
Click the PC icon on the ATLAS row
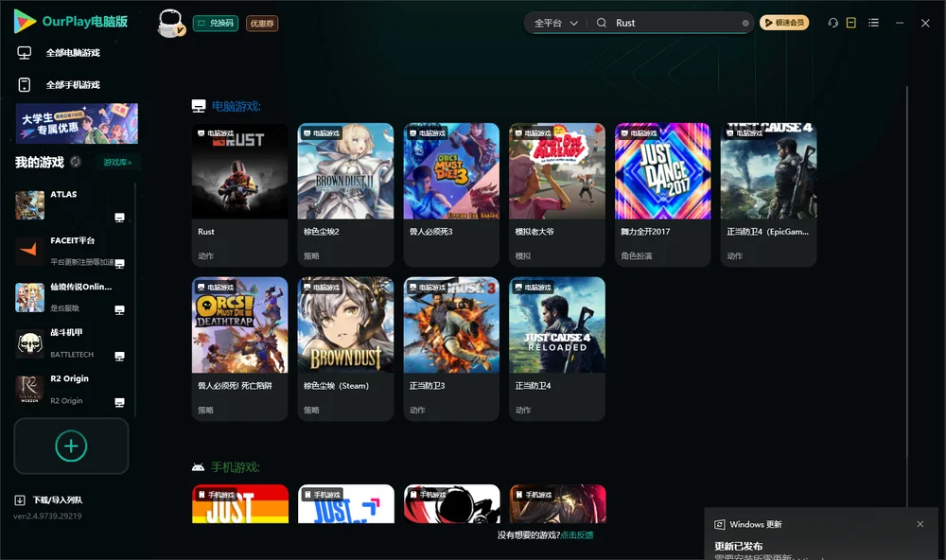(x=119, y=218)
